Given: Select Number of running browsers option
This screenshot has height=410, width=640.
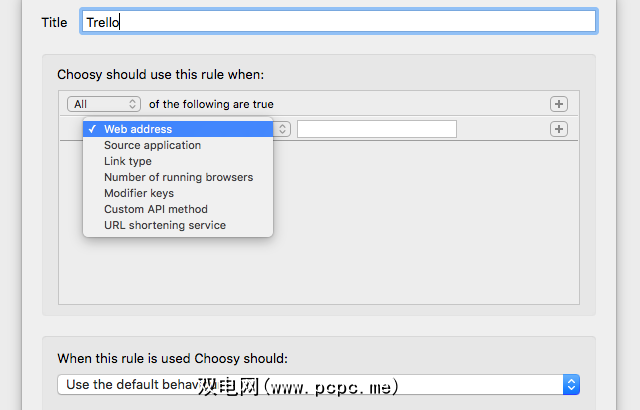Looking at the screenshot, I should (x=178, y=177).
